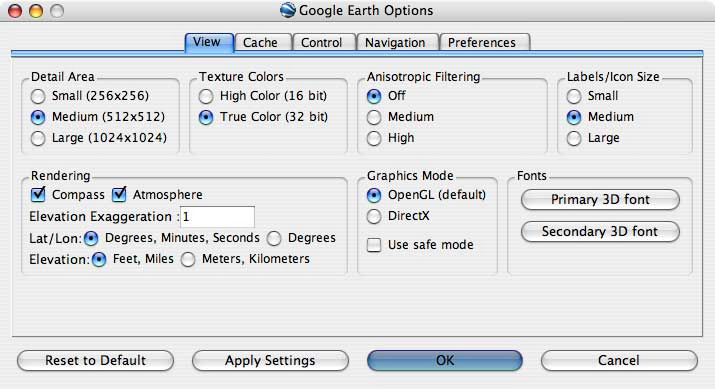This screenshot has width=715, height=389.
Task: Select Small (256x256) detail area
Action: [38, 96]
